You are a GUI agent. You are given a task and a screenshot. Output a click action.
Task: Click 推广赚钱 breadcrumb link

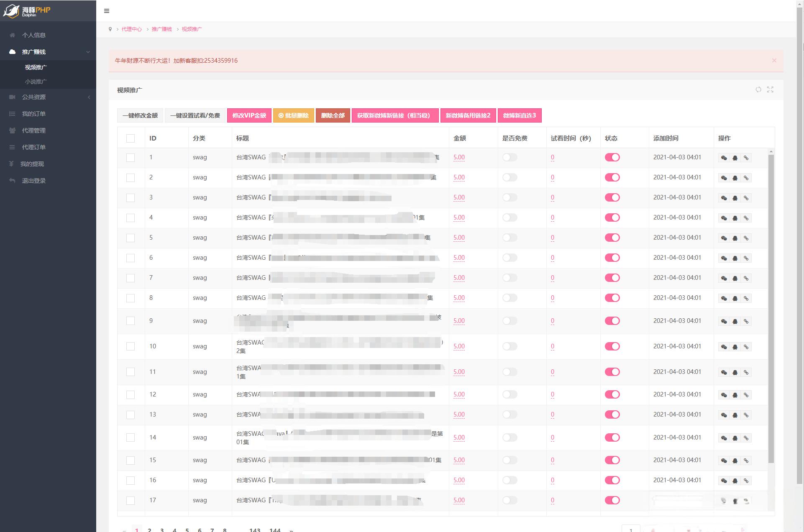(162, 29)
